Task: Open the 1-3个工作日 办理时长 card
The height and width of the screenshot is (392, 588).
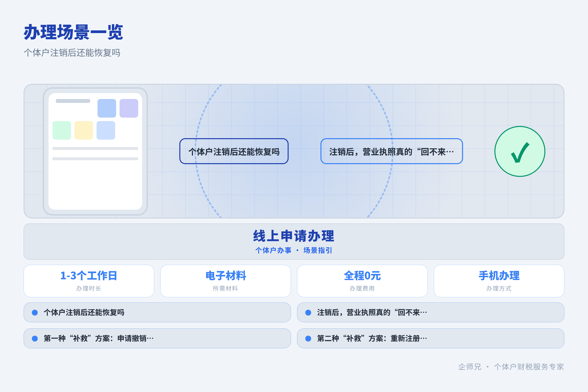Action: click(x=89, y=281)
